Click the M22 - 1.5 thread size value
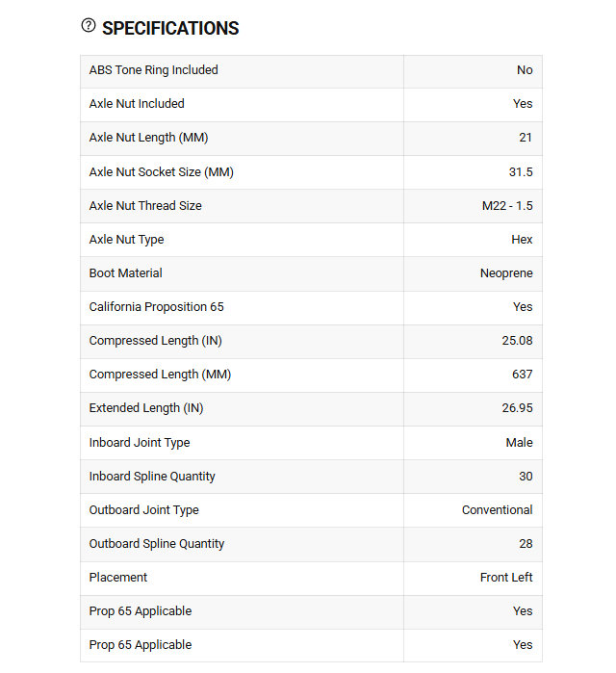 pos(507,206)
